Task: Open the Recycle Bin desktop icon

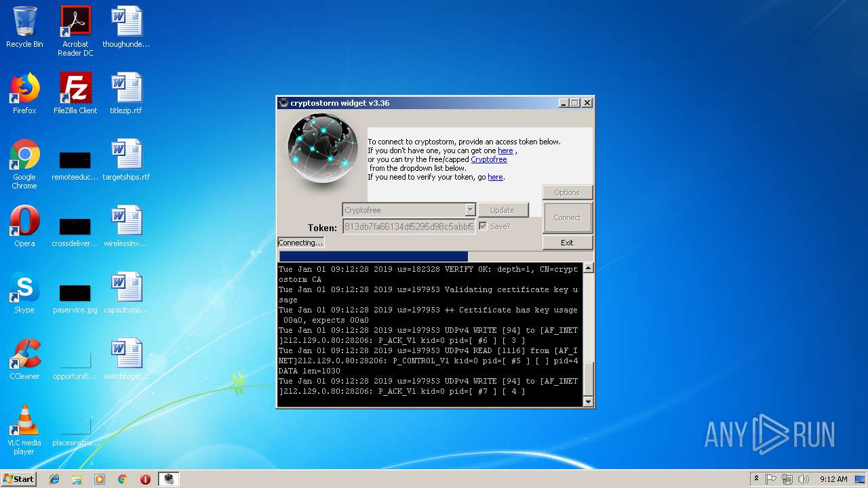Action: coord(24,27)
